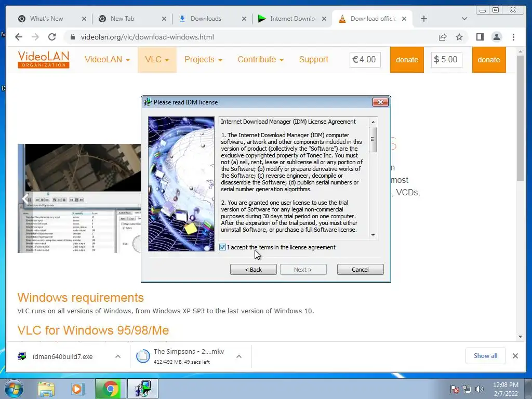532x399 pixels.
Task: Open Chrome three-dot menu
Action: point(514,37)
